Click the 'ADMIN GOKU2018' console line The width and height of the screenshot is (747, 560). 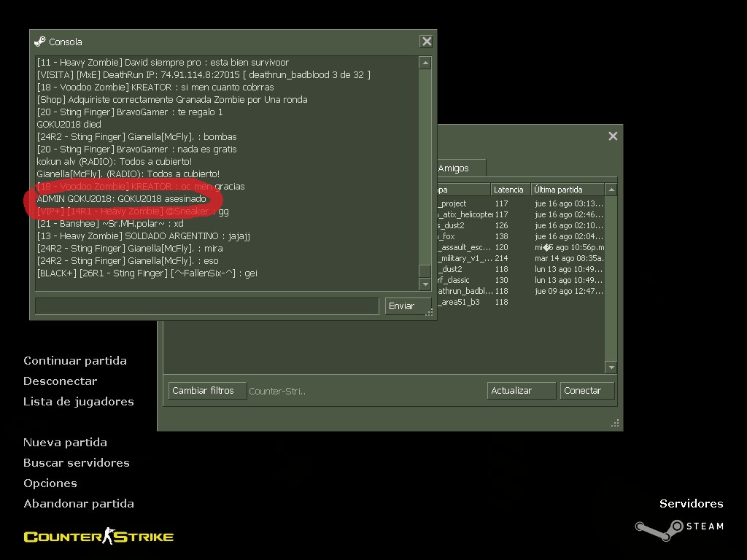tap(122, 198)
